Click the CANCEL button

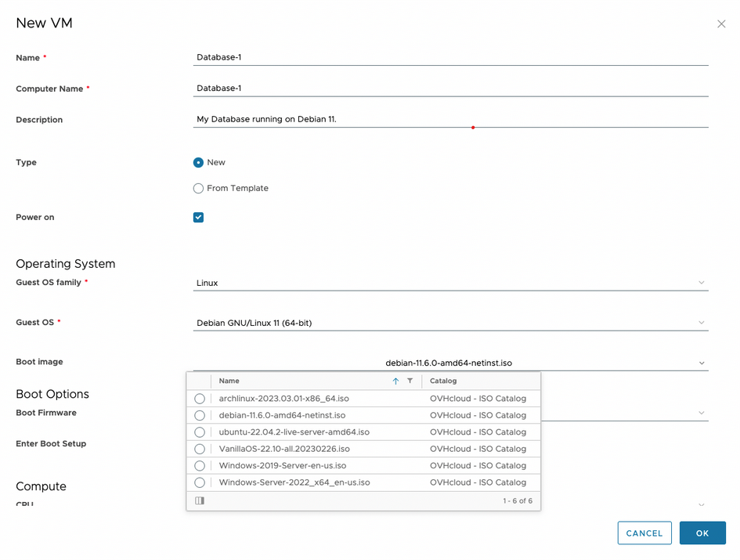point(644,533)
